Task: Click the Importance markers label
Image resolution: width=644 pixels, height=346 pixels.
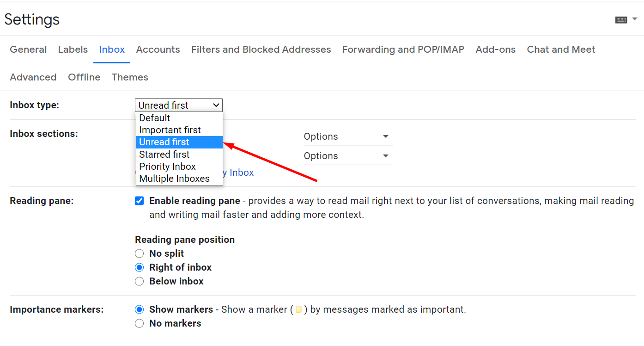Action: click(x=57, y=309)
